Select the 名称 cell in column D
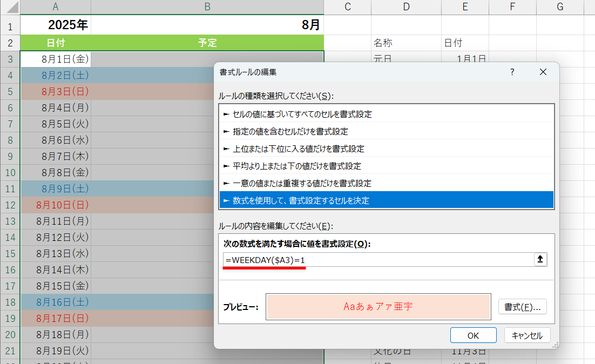 (x=407, y=42)
